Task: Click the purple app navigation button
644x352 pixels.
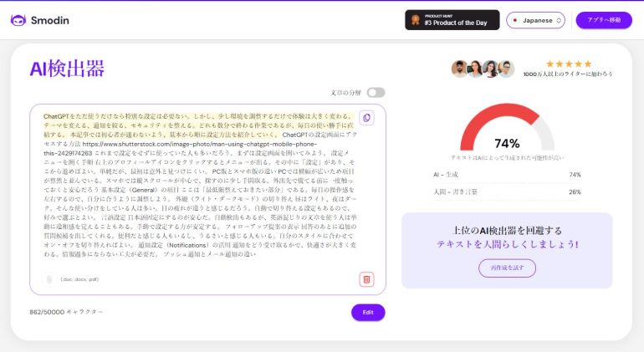Action: point(604,20)
